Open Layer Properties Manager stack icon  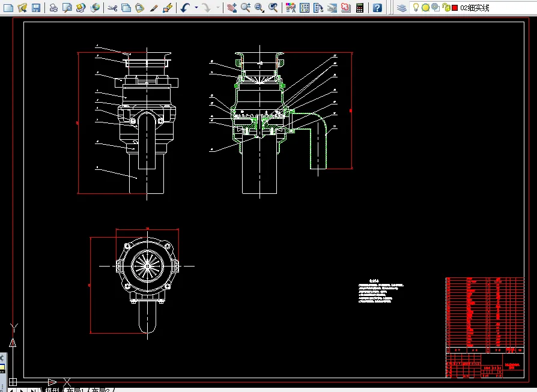pos(401,8)
